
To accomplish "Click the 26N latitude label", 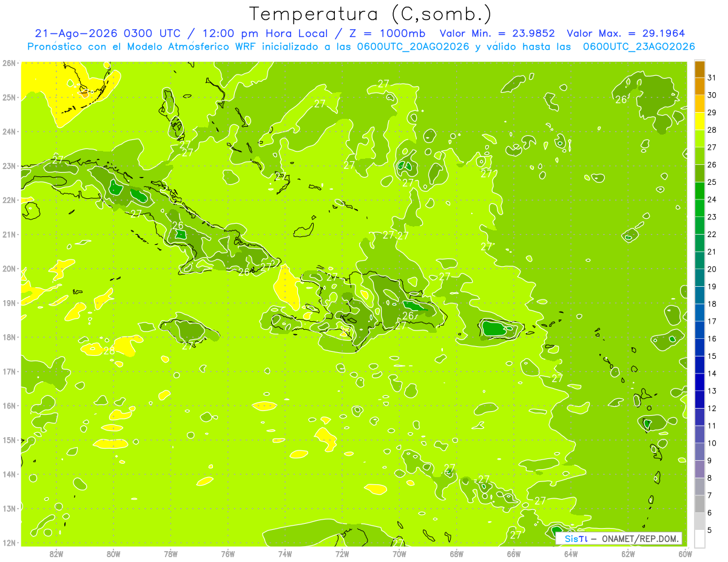I will (8, 63).
